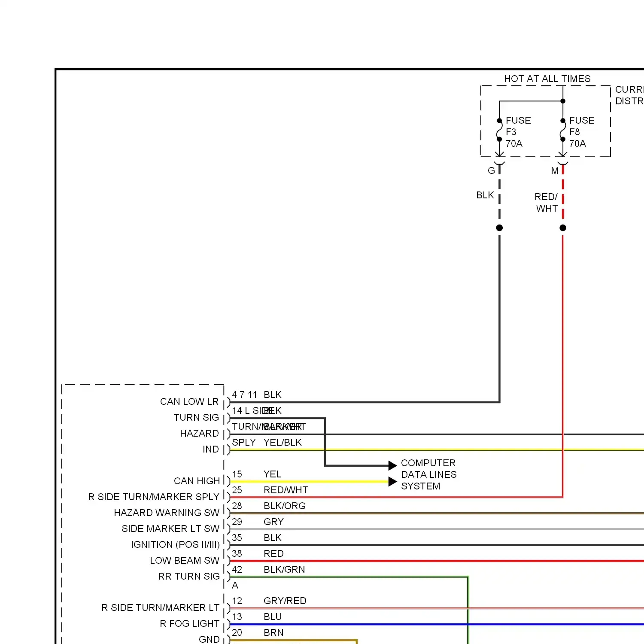Click the fuse F8 symbol

tap(563, 130)
